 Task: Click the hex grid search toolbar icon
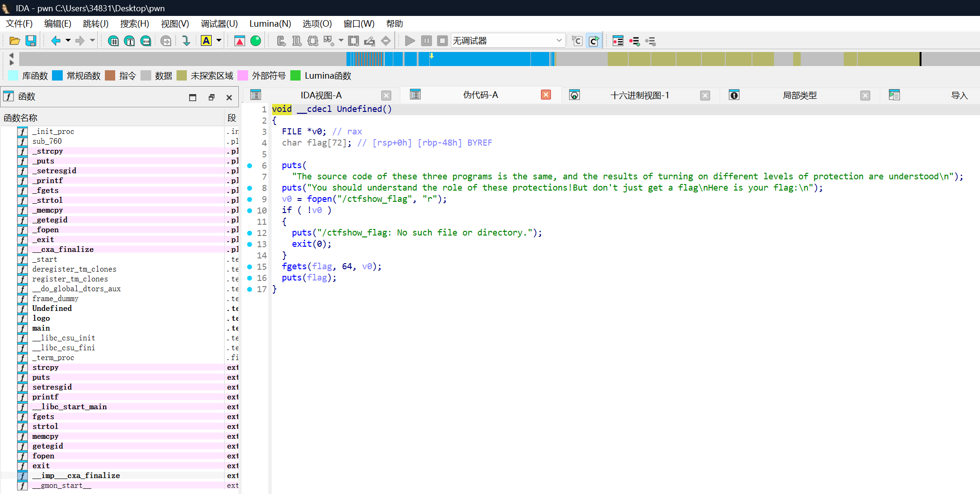coord(113,41)
